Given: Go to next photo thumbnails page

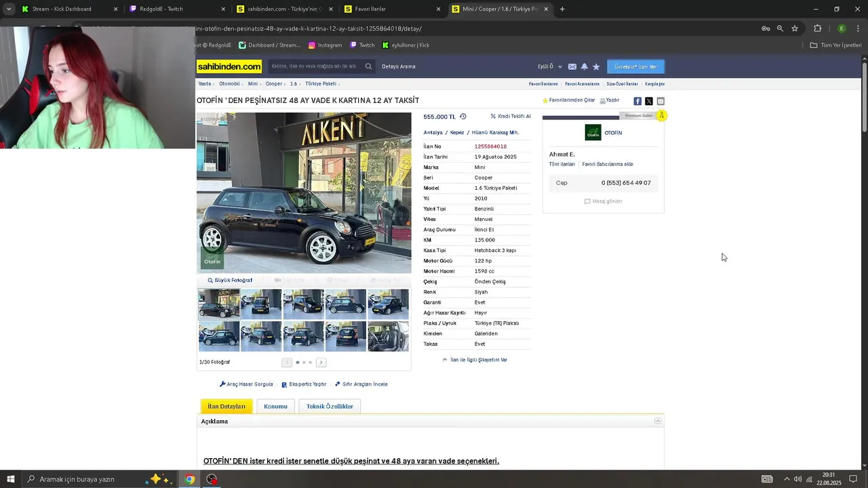Looking at the screenshot, I should (x=321, y=363).
